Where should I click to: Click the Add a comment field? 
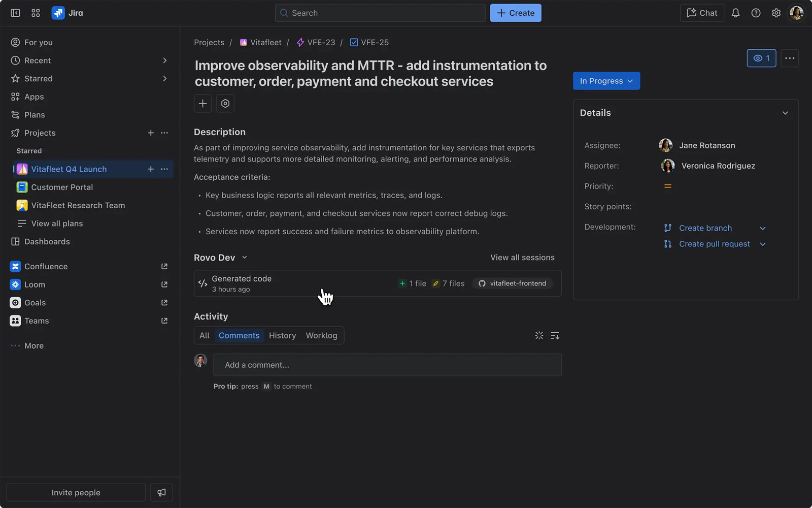tap(387, 365)
